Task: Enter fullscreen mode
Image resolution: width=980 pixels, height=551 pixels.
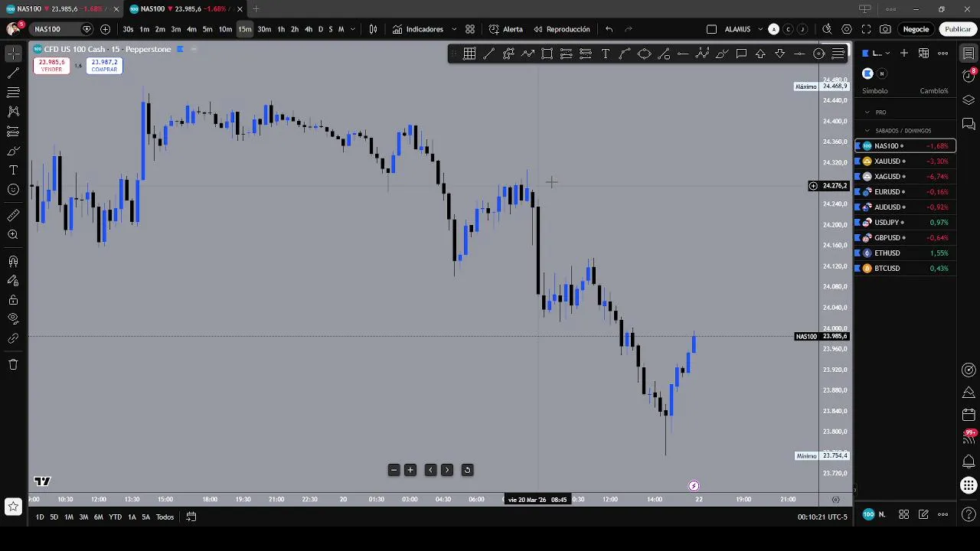Action: 866,29
